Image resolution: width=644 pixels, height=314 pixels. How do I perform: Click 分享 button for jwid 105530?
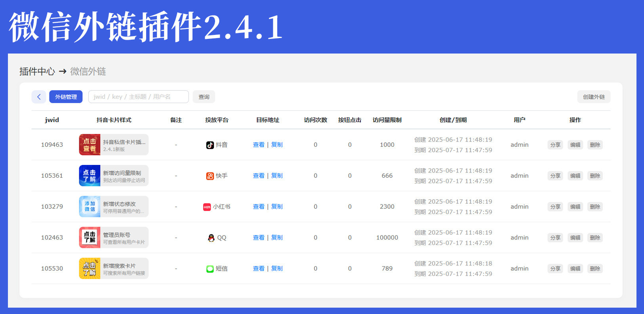tap(555, 268)
